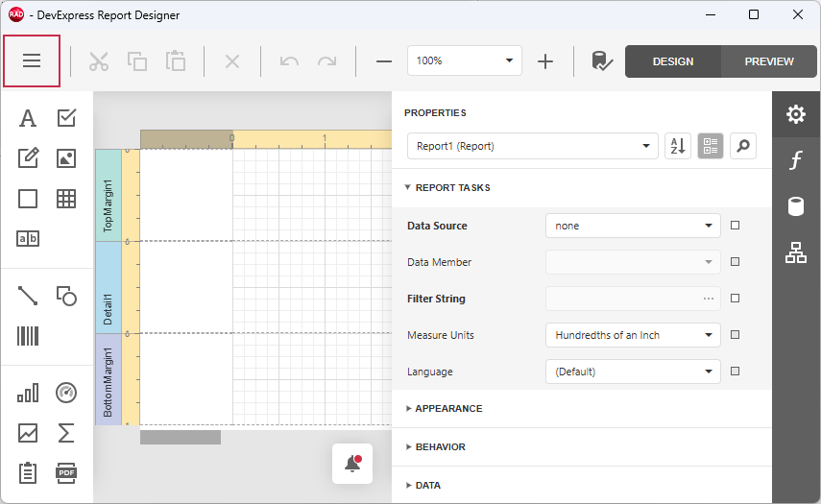Select the PDF Content control tool
The image size is (821, 504).
(x=66, y=473)
